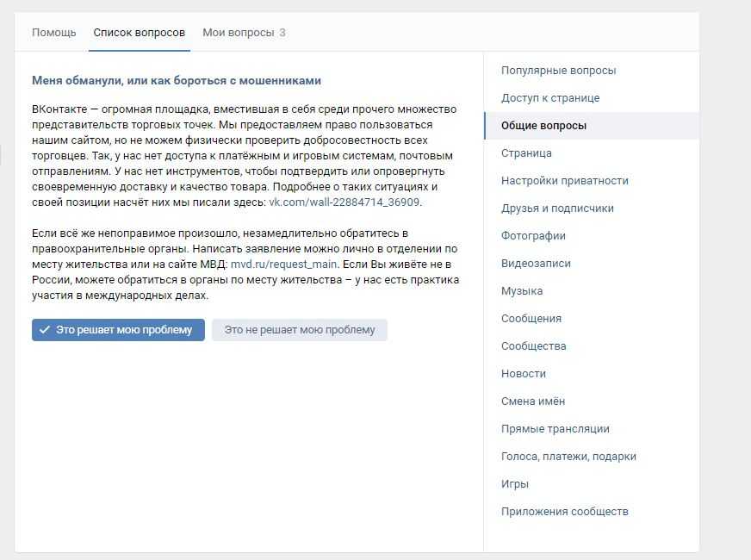Click the article title about мошенниками
The image size is (751, 560).
[x=177, y=80]
